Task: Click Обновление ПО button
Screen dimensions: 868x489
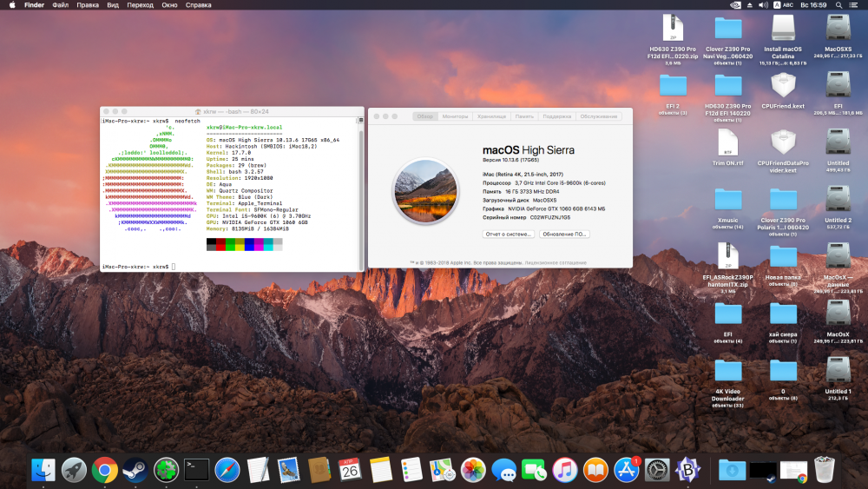Action: point(564,235)
